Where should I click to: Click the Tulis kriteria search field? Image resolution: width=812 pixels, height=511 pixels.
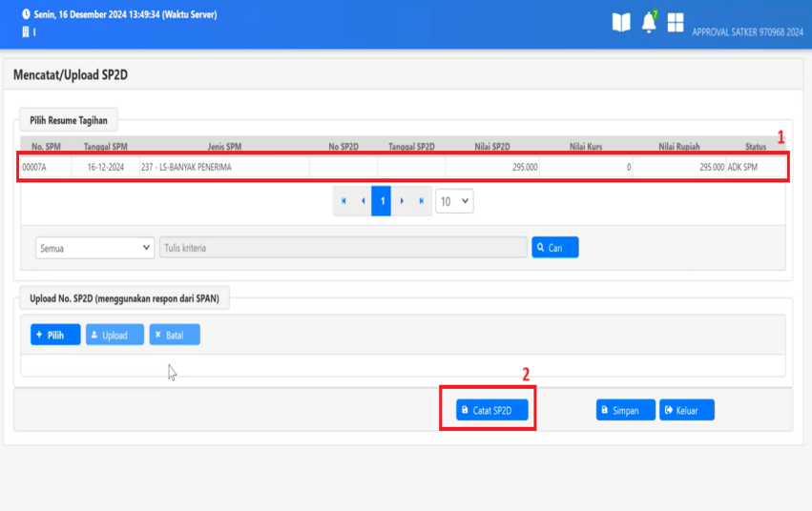coord(344,248)
